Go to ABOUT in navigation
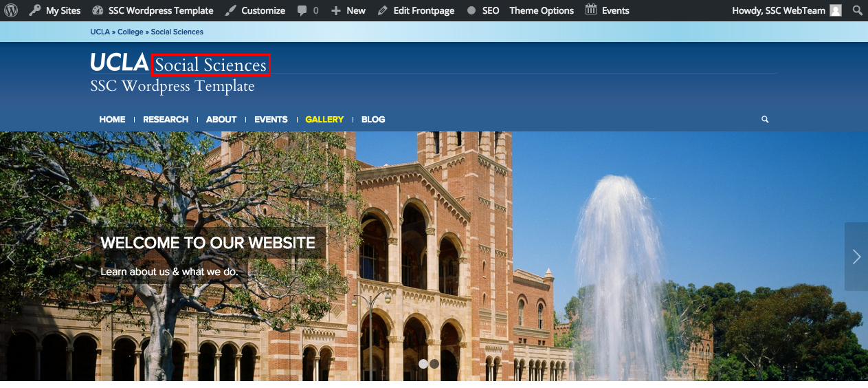The image size is (868, 388). click(x=221, y=119)
